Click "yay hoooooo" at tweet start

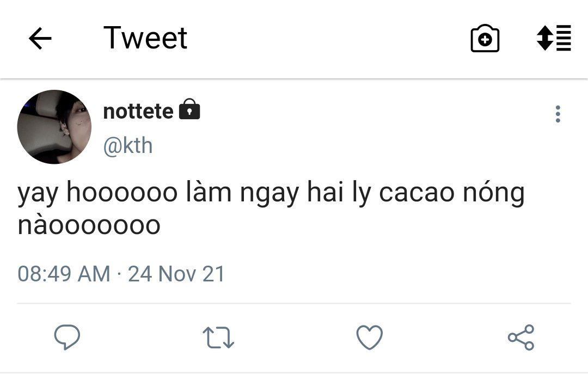pyautogui.click(x=98, y=194)
